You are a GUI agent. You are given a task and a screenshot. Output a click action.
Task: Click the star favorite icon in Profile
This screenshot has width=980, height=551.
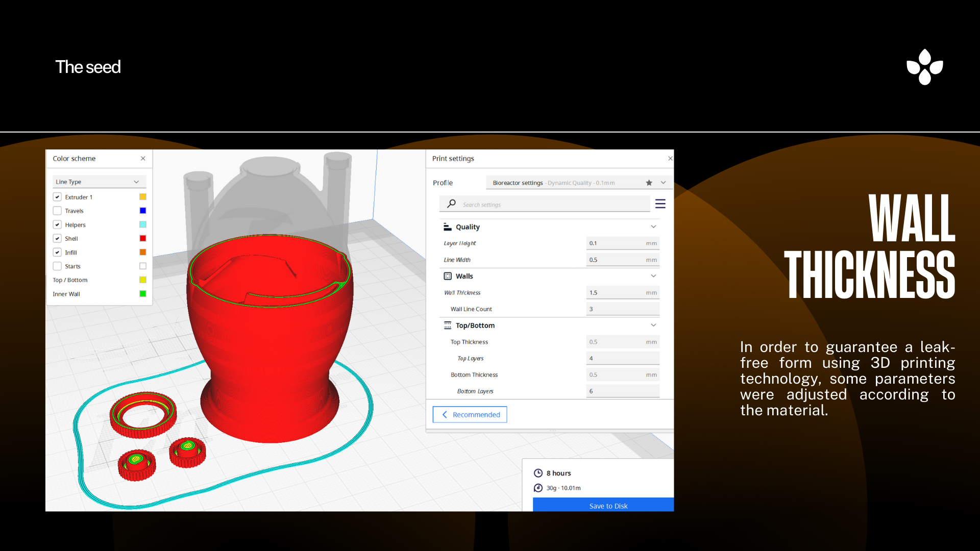coord(649,183)
